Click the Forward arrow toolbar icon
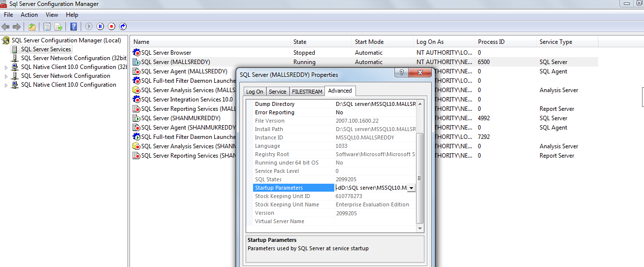The width and height of the screenshot is (644, 267). [17, 27]
